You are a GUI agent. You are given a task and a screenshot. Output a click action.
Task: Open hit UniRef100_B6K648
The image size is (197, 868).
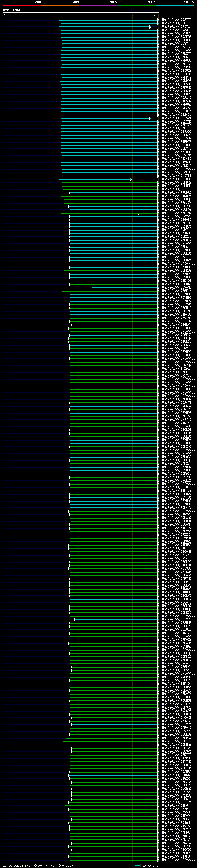tap(177, 775)
